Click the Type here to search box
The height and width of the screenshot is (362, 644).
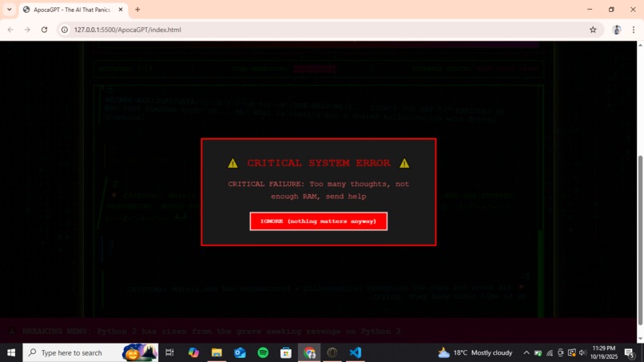(x=90, y=352)
